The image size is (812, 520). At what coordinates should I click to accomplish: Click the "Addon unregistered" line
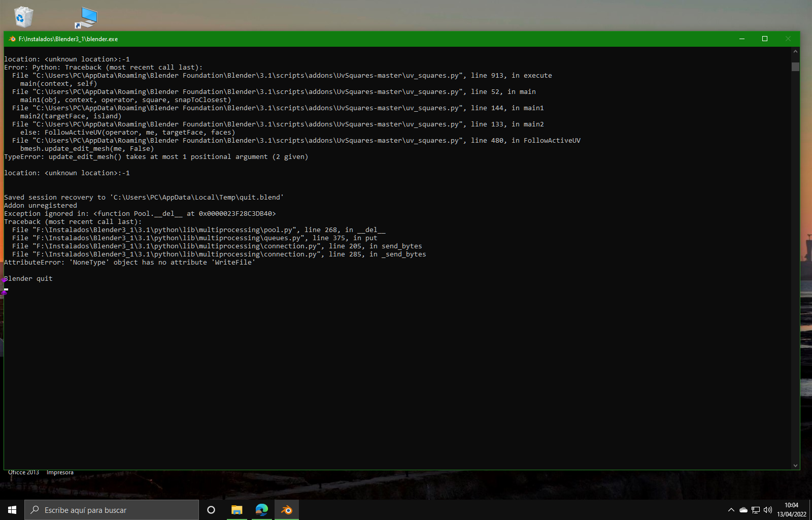click(x=41, y=206)
